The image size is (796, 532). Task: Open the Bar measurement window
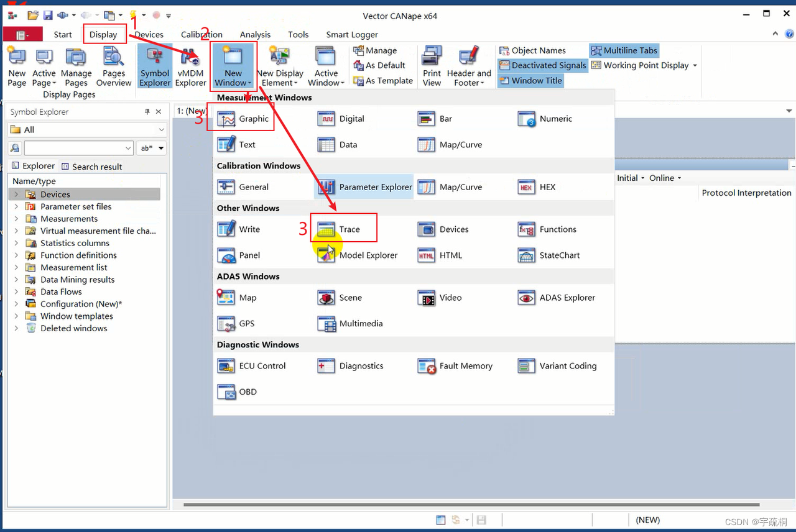pyautogui.click(x=435, y=119)
